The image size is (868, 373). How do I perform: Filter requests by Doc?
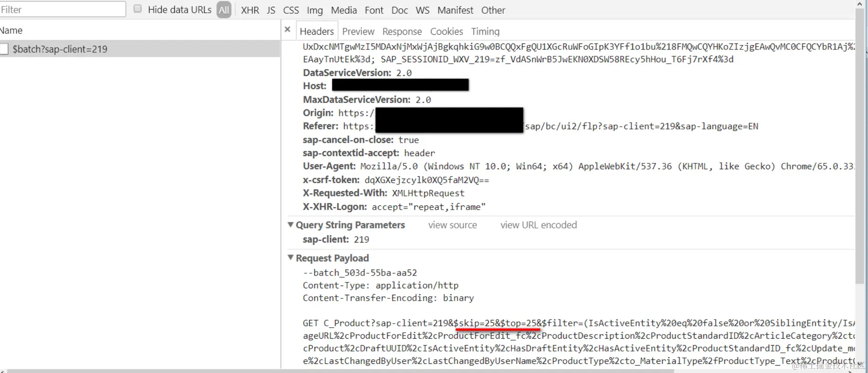[x=399, y=10]
